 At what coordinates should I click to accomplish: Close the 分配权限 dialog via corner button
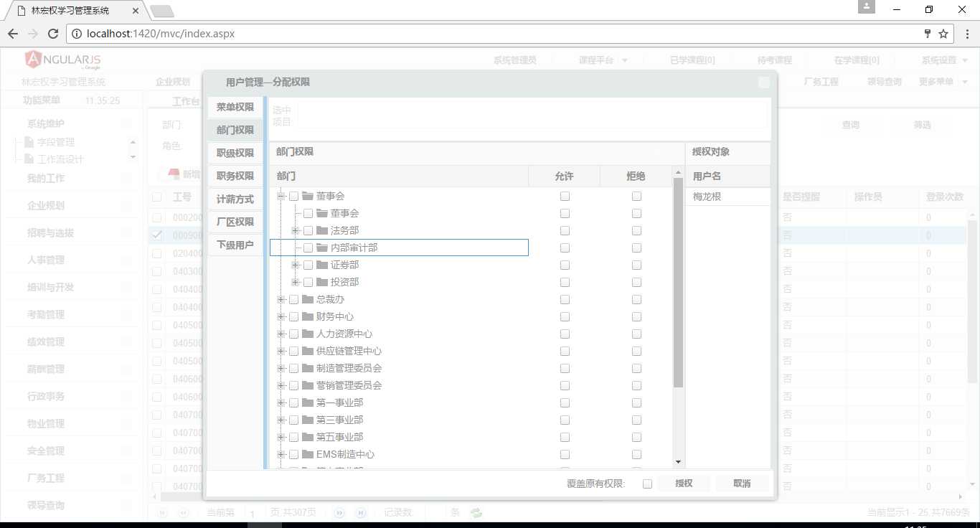click(x=763, y=82)
